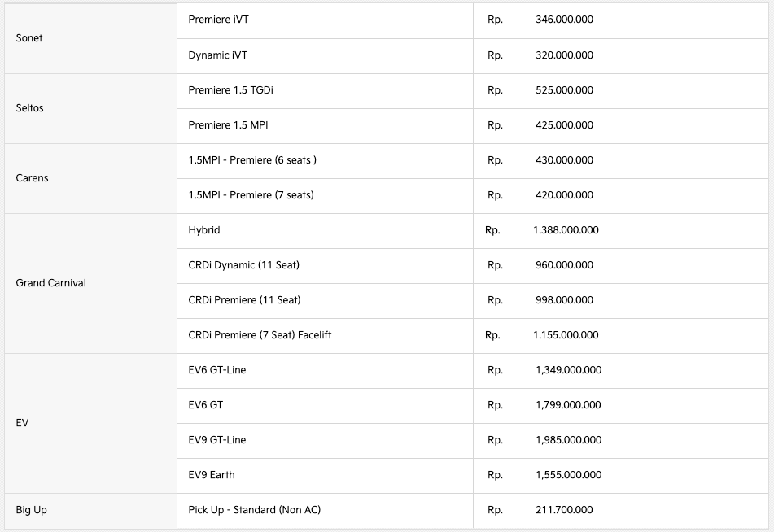Click the Premiere iVT variant
774x532 pixels.
tap(218, 20)
